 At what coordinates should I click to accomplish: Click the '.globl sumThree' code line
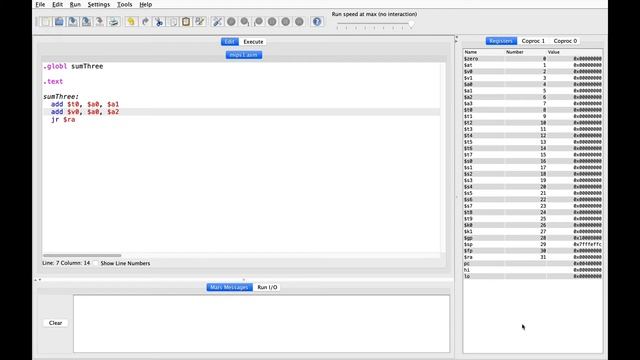pyautogui.click(x=73, y=66)
